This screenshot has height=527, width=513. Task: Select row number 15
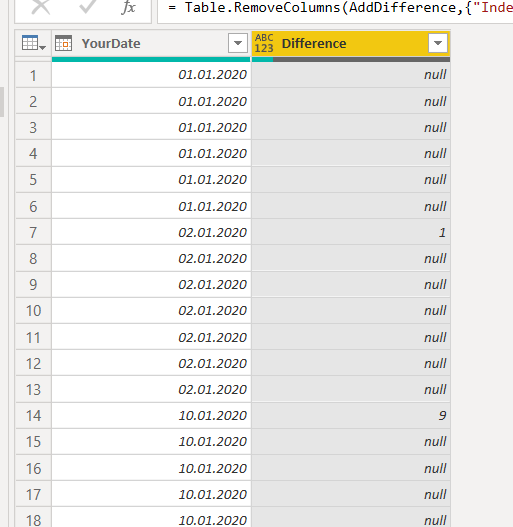[33, 442]
